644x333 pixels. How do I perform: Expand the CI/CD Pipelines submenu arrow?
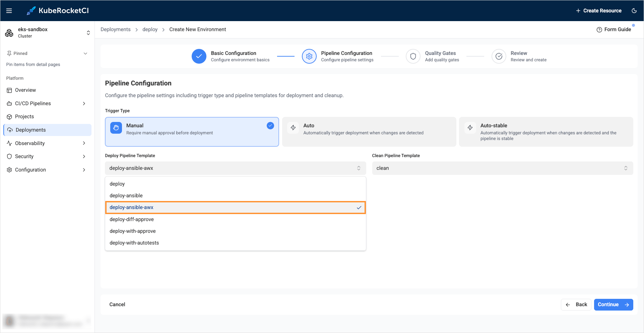pos(84,104)
